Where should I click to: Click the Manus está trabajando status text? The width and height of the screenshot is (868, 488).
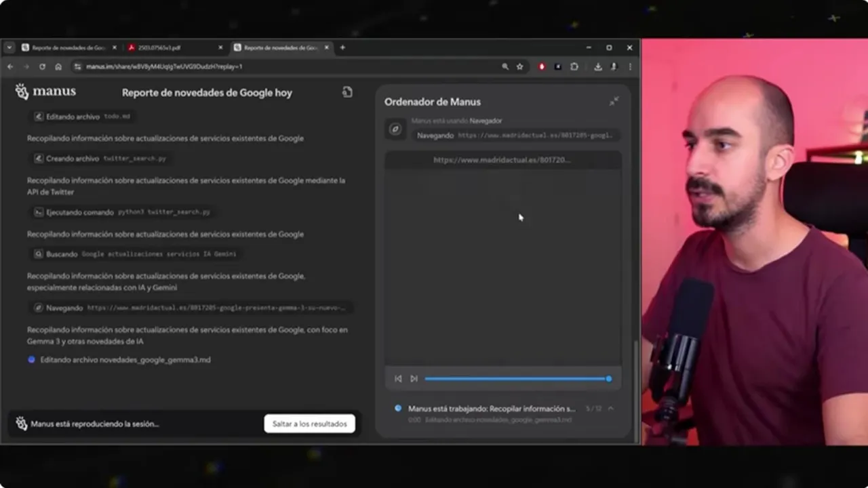492,409
